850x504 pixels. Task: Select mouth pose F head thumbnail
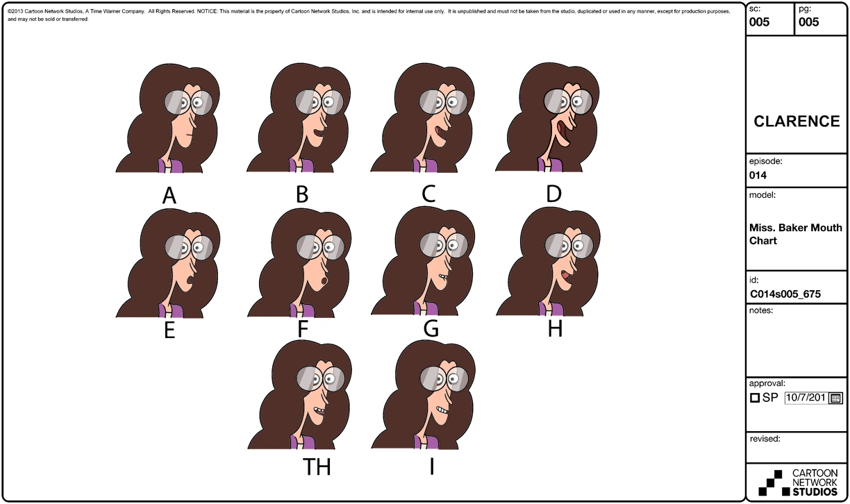click(x=299, y=263)
